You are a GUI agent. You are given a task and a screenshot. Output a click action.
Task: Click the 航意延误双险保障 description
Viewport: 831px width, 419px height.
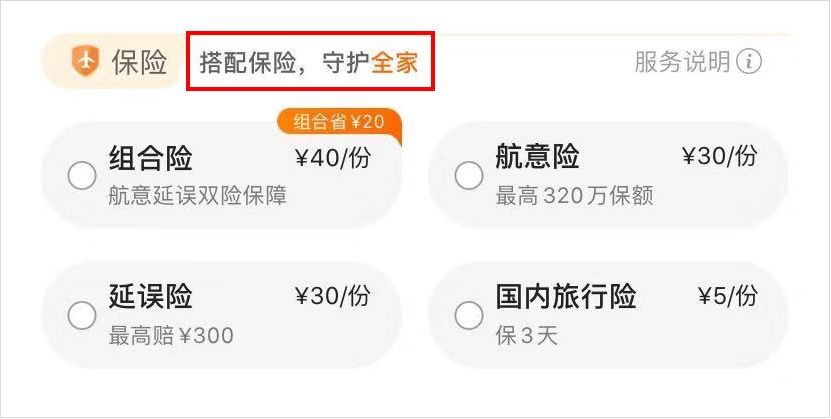pos(197,196)
